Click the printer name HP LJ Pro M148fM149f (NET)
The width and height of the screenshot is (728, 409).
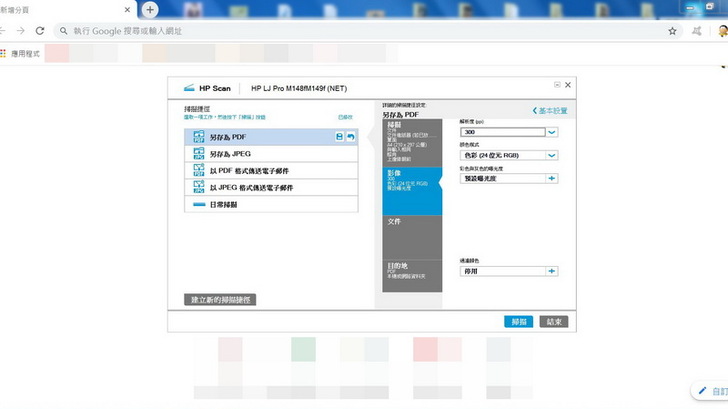[299, 88]
